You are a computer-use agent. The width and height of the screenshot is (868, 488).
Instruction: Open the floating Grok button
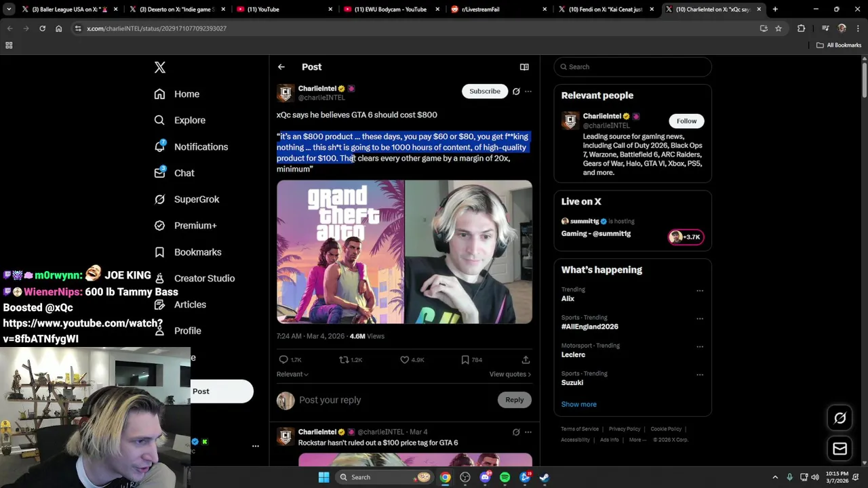click(840, 418)
